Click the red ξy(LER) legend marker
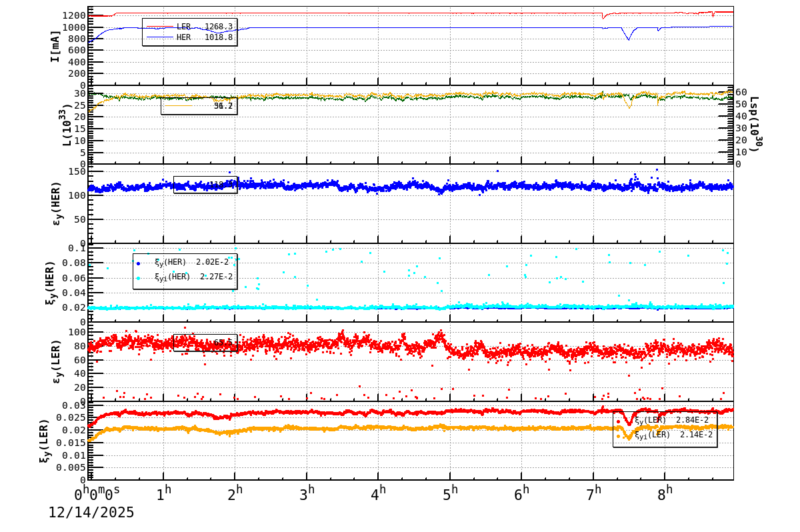The width and height of the screenshot is (800, 532). click(x=619, y=421)
